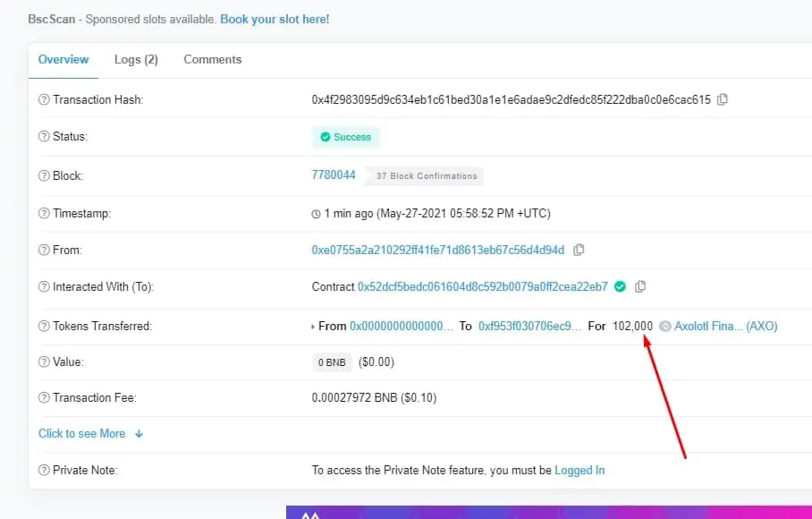Click help icon next to Timestamp

44,213
